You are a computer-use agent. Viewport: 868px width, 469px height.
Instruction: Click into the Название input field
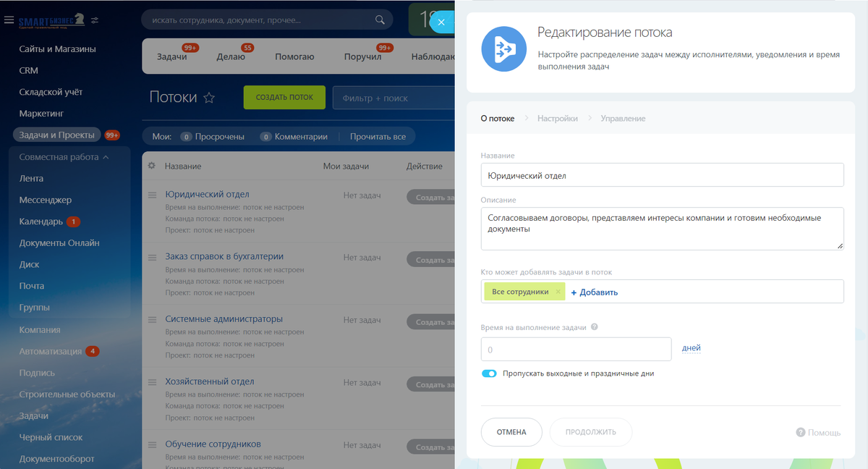(x=662, y=174)
